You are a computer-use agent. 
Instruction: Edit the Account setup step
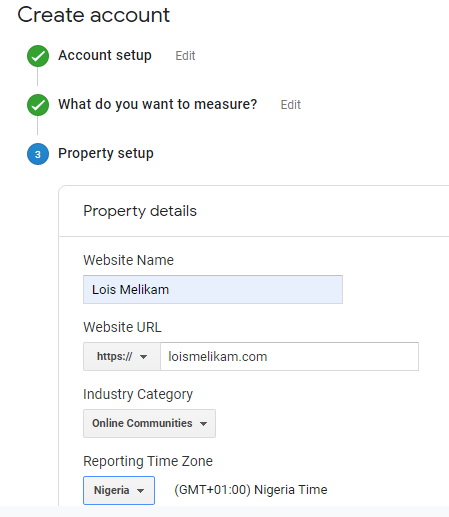coord(185,56)
